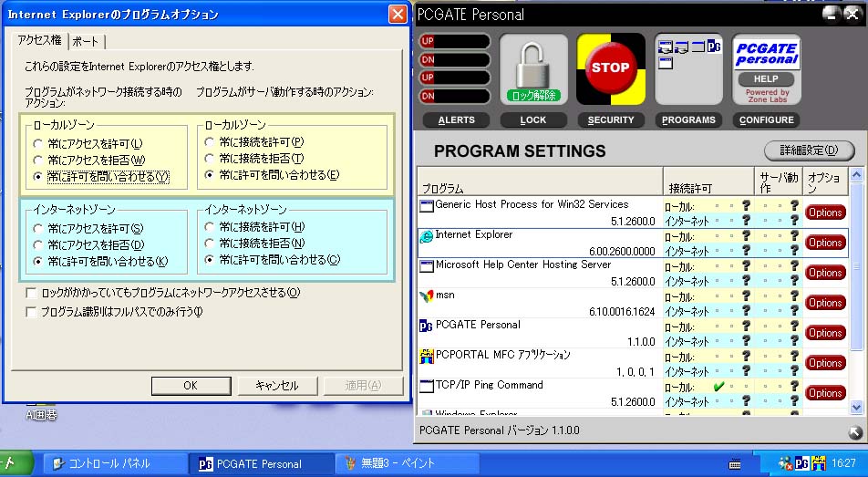868x477 pixels.
Task: Click the PCGATE Personal PG list icon
Action: tap(427, 327)
